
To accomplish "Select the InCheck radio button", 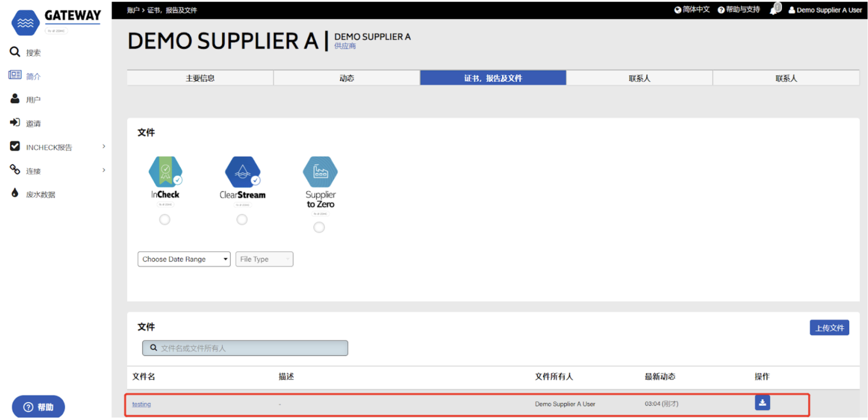I will (165, 220).
